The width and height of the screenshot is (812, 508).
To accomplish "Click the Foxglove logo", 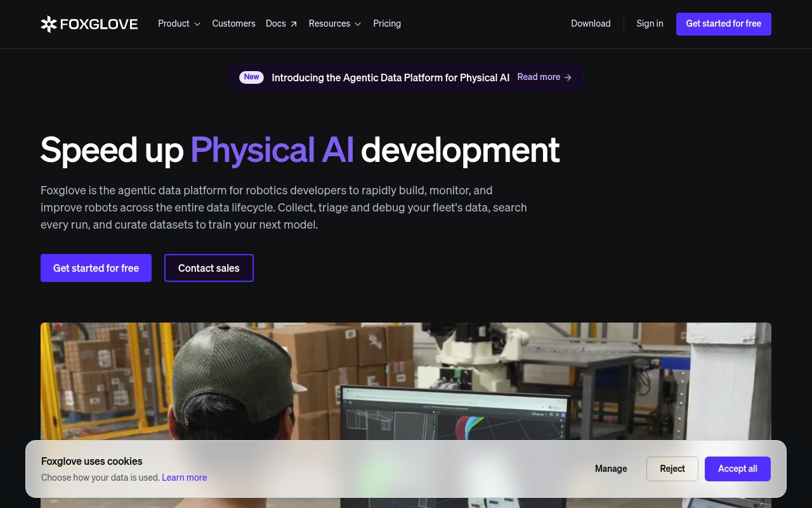I will (x=89, y=24).
